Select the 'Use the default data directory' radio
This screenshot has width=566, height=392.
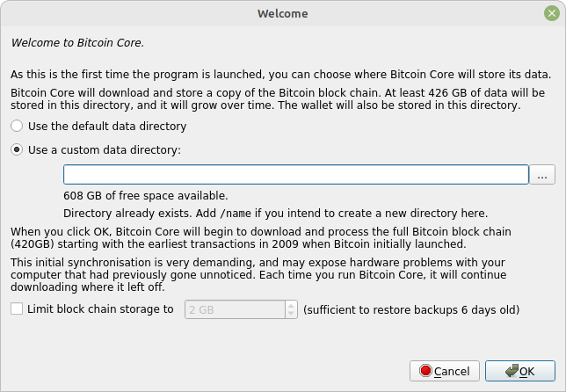coord(17,126)
